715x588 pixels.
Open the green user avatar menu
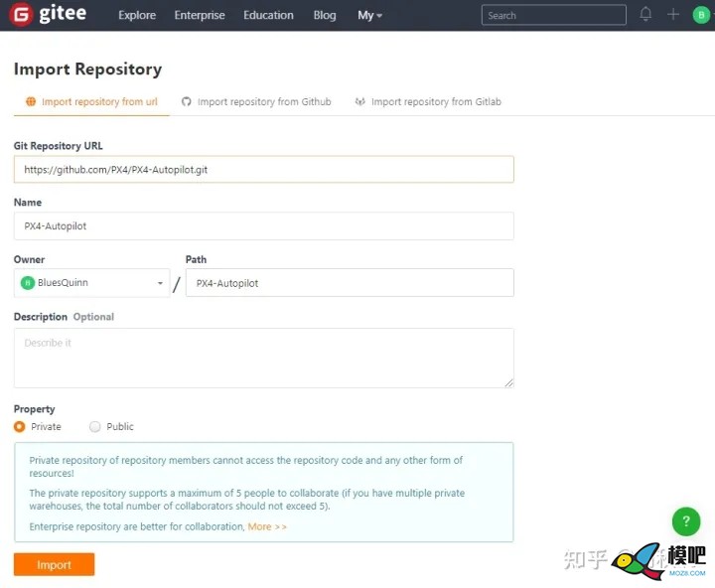tap(701, 15)
